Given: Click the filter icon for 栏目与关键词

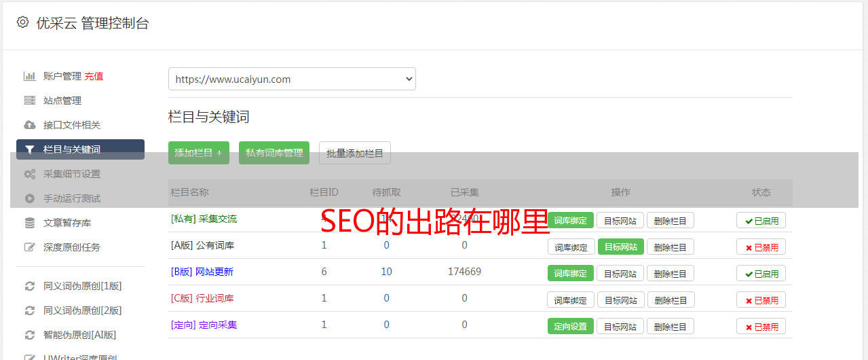Looking at the screenshot, I should coord(29,149).
